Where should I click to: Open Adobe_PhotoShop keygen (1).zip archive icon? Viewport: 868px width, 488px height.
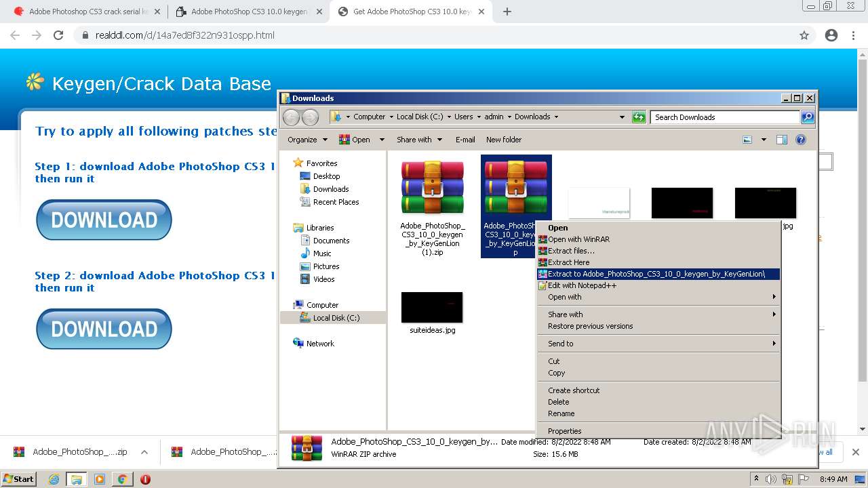[x=432, y=187]
